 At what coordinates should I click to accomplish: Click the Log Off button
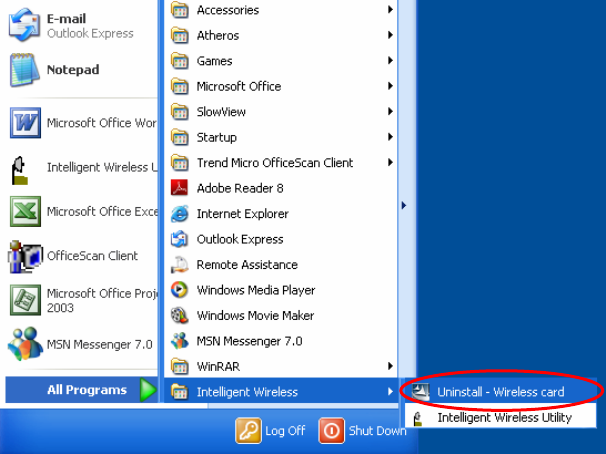click(x=270, y=430)
